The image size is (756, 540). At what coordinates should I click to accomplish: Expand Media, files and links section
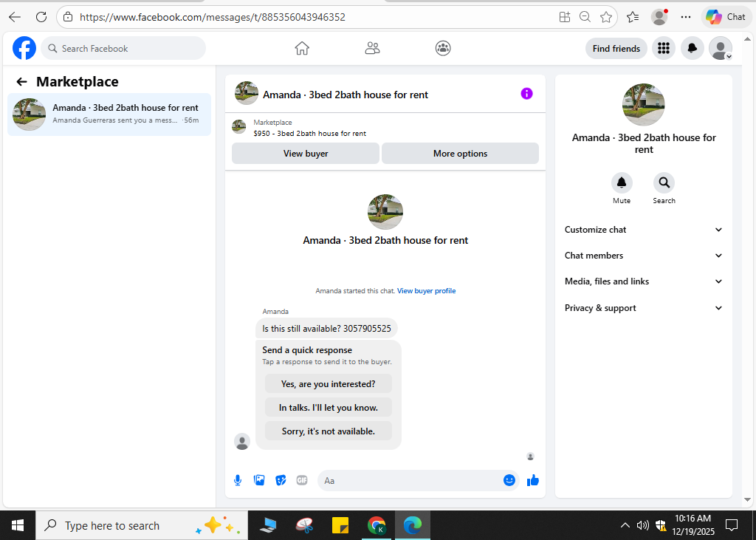click(x=644, y=281)
